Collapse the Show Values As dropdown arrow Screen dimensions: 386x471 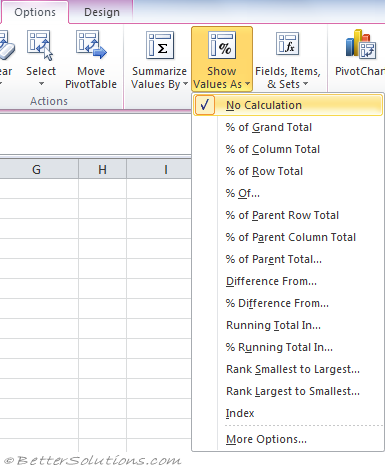pyautogui.click(x=247, y=84)
